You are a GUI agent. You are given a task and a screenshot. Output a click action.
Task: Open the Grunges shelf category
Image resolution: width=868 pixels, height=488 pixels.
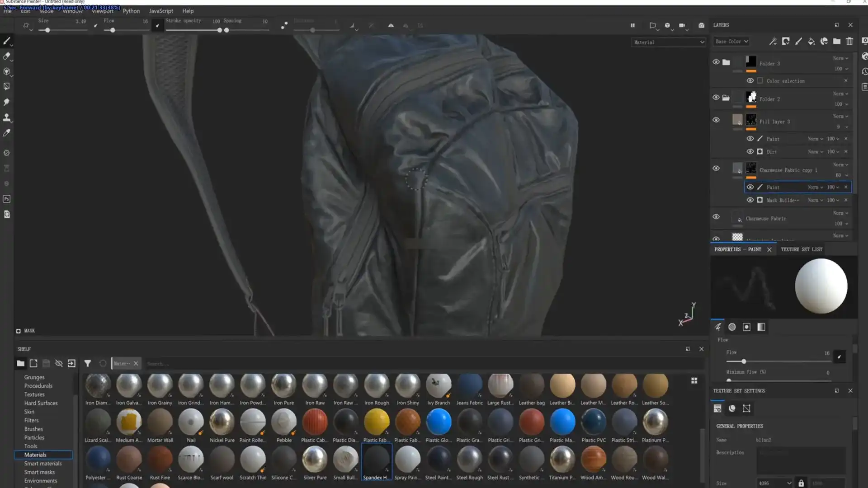coord(33,377)
